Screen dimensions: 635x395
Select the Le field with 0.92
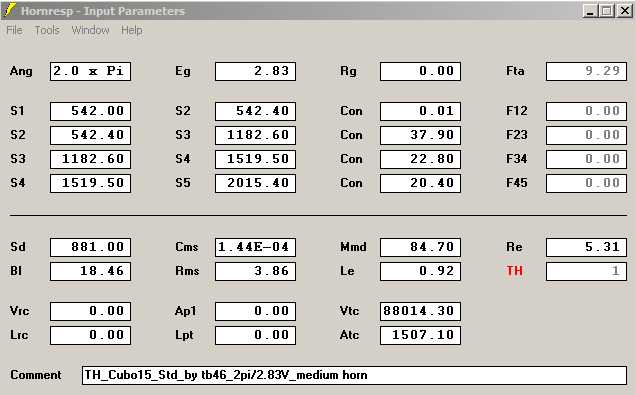(420, 271)
